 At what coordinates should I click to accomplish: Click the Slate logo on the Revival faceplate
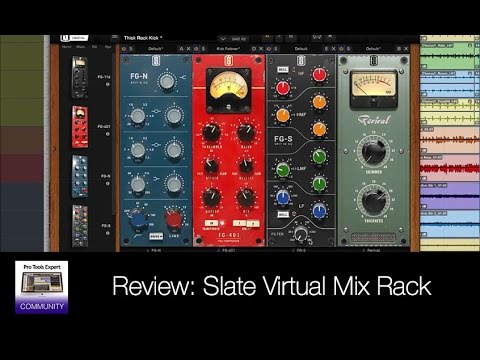coord(374,61)
